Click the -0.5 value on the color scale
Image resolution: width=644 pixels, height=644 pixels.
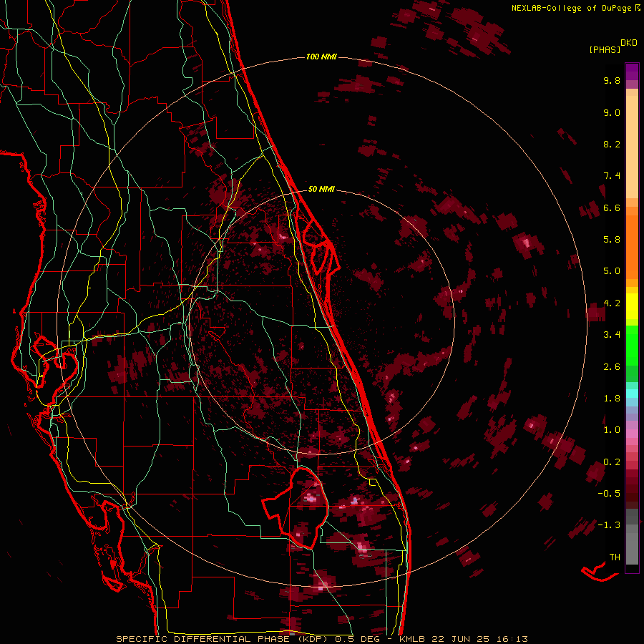609,494
